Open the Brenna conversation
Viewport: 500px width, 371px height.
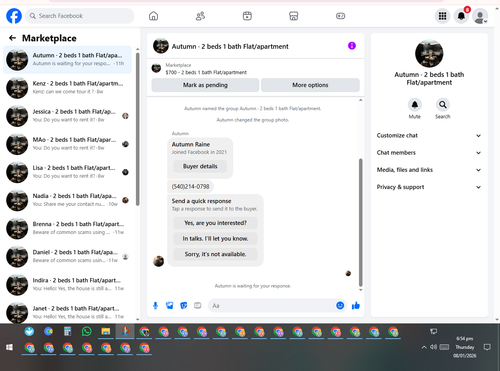coord(68,228)
